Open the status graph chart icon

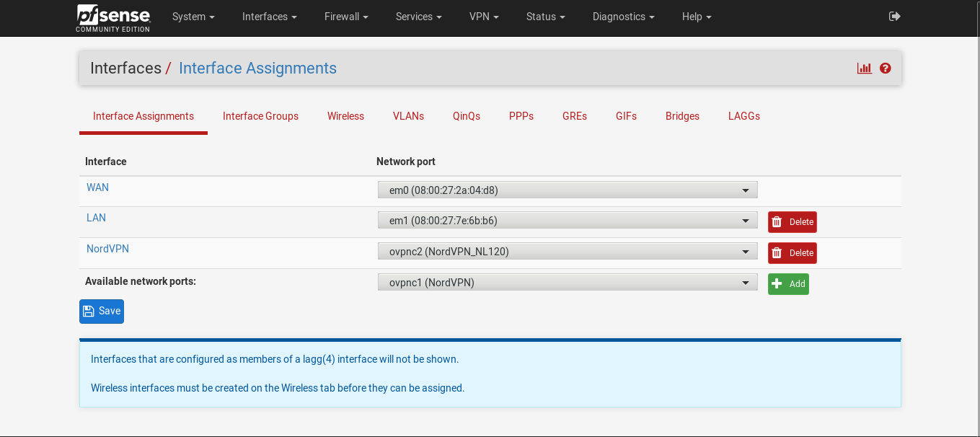pos(864,69)
